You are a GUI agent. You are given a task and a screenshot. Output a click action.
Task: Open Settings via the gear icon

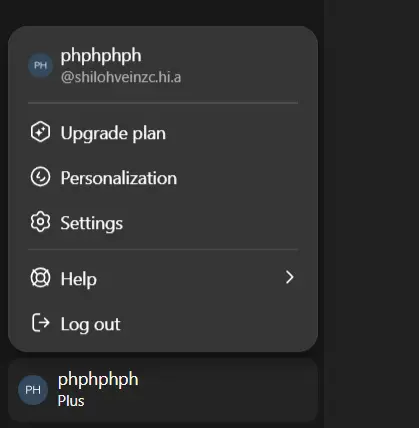(x=40, y=221)
